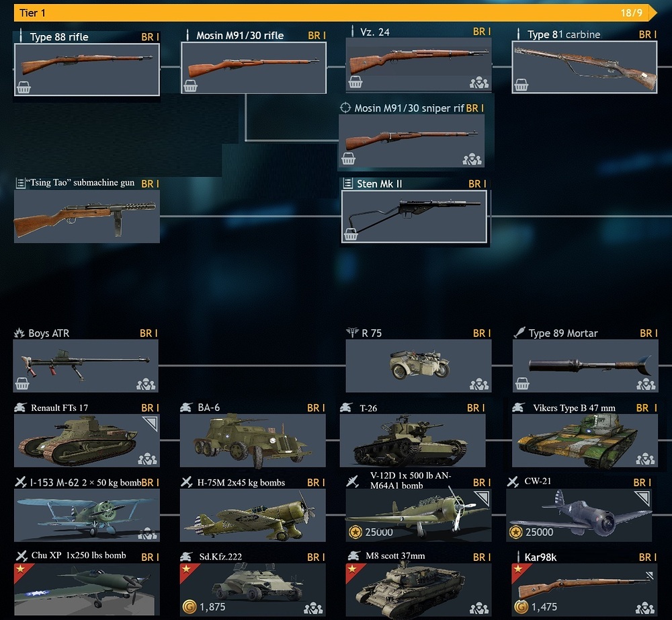Expand the corner triangle on CW-21 card

(643, 498)
